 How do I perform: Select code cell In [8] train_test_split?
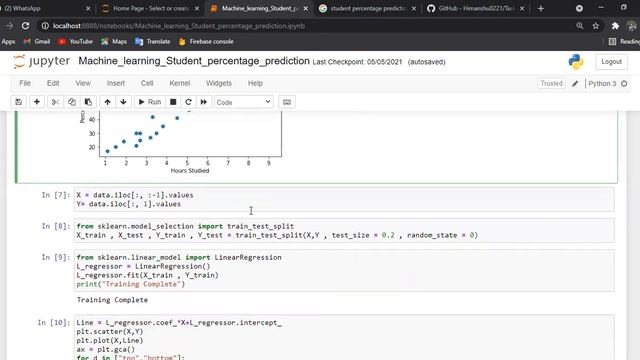coord(344,231)
